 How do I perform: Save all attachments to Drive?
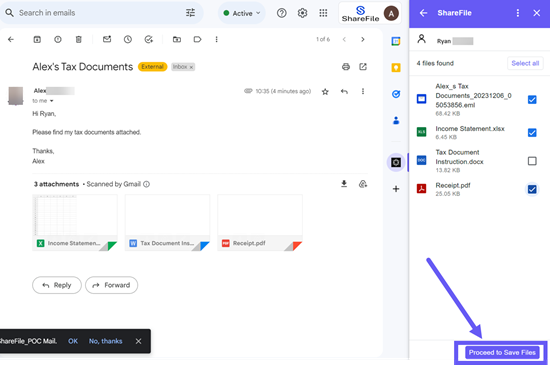pos(363,184)
